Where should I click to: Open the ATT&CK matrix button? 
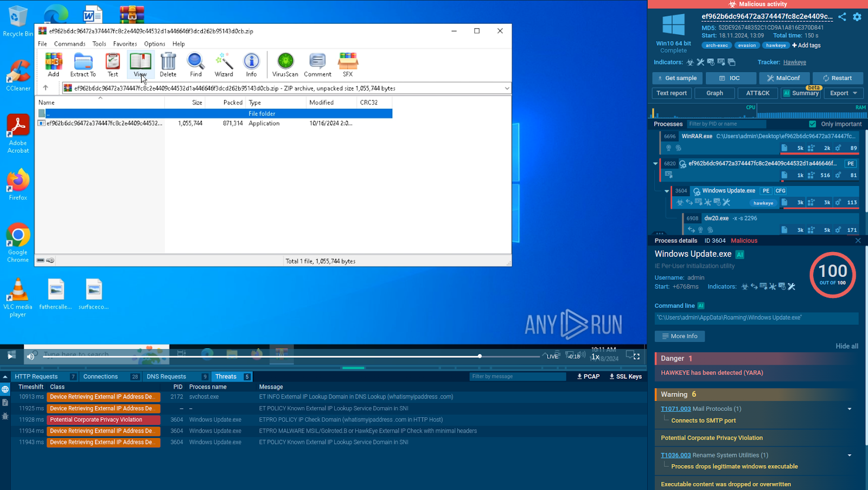pos(757,93)
